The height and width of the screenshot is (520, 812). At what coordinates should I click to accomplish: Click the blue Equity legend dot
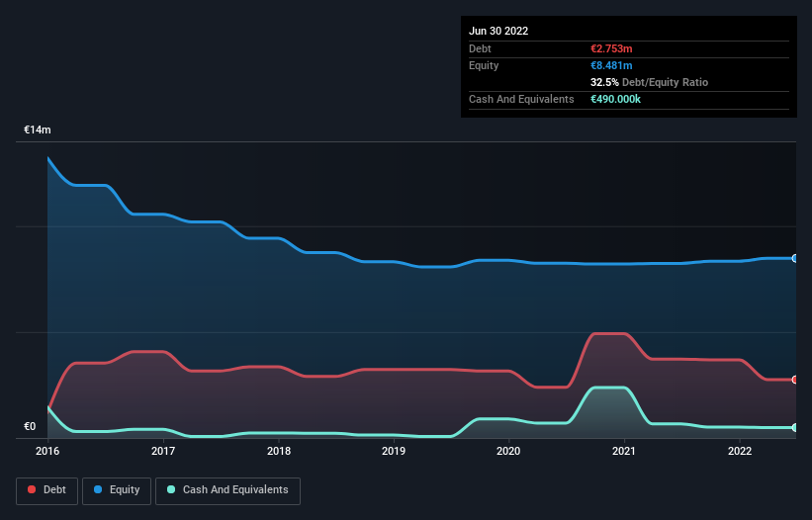pyautogui.click(x=98, y=489)
